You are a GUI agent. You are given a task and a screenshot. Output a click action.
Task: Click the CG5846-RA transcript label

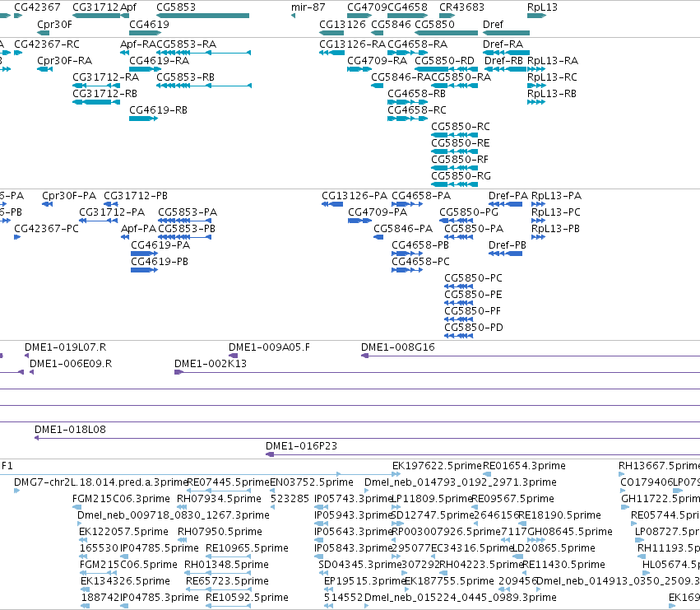[401, 77]
